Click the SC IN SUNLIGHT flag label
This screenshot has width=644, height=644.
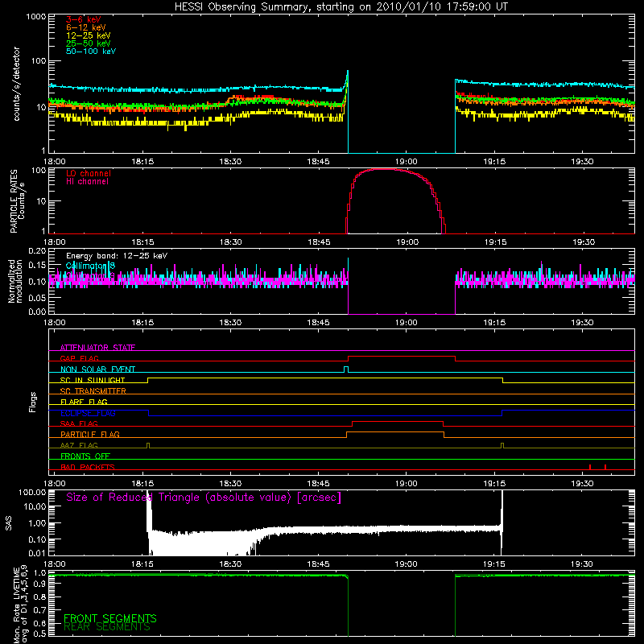click(x=93, y=380)
